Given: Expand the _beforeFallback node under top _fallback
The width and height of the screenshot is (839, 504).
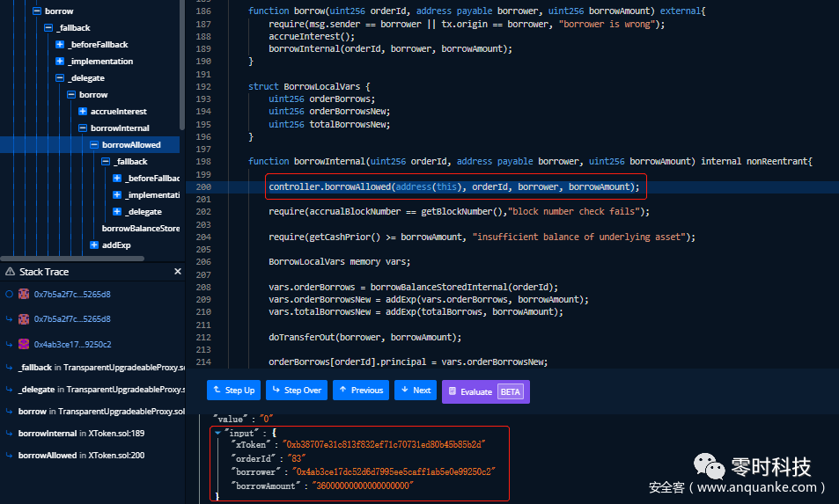Looking at the screenshot, I should click(x=60, y=45).
